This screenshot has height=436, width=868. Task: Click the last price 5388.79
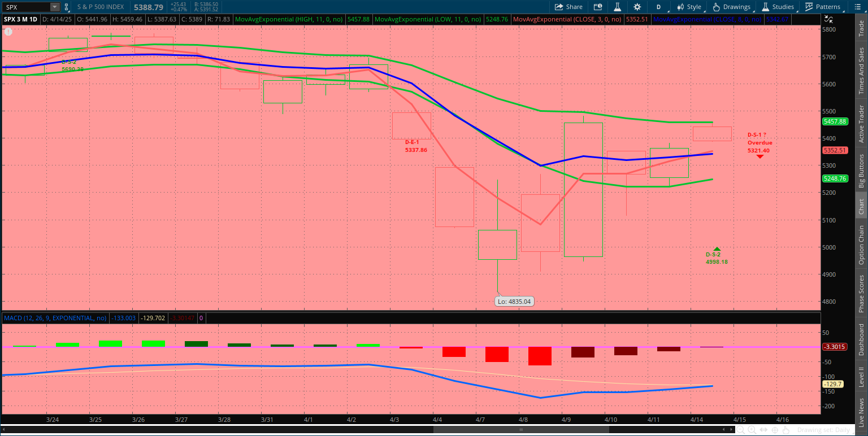(x=147, y=7)
